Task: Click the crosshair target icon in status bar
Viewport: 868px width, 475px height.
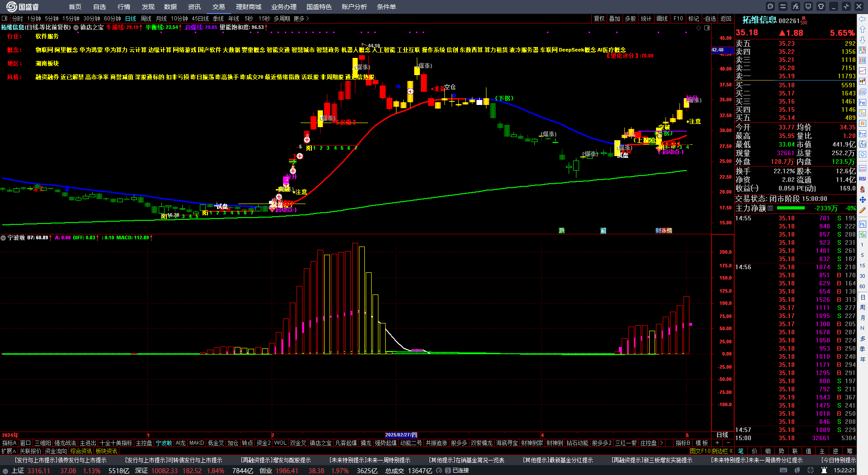Action: (811, 470)
